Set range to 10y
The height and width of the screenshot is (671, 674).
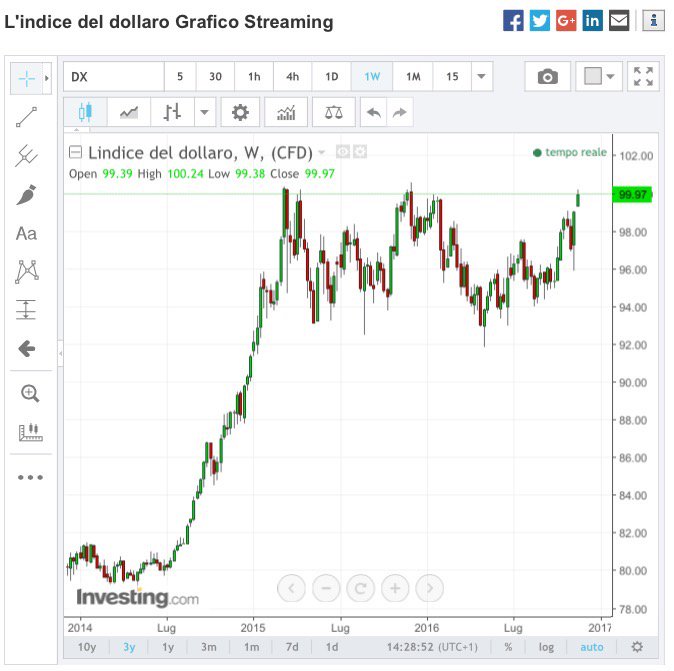(x=86, y=646)
